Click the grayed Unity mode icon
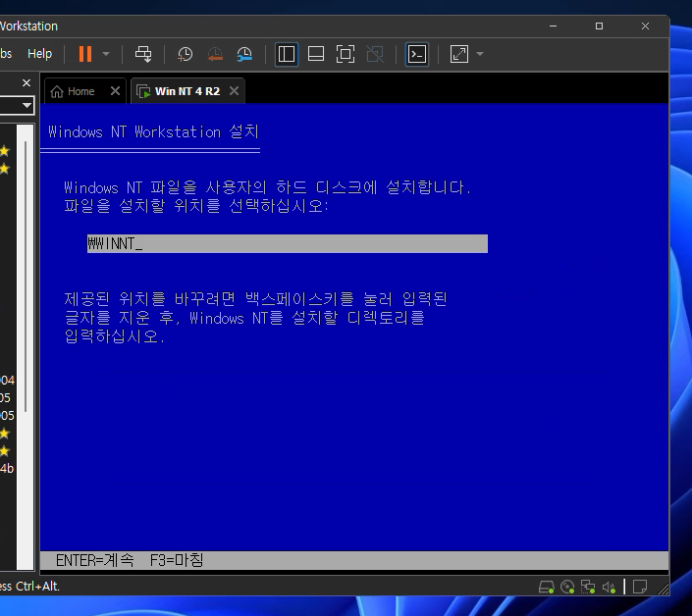 [375, 54]
